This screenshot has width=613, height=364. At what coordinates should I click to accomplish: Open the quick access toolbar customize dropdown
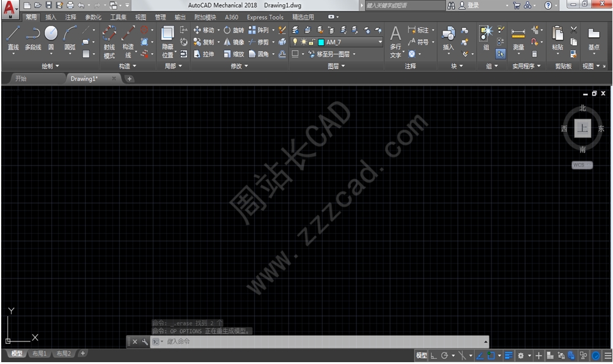127,5
